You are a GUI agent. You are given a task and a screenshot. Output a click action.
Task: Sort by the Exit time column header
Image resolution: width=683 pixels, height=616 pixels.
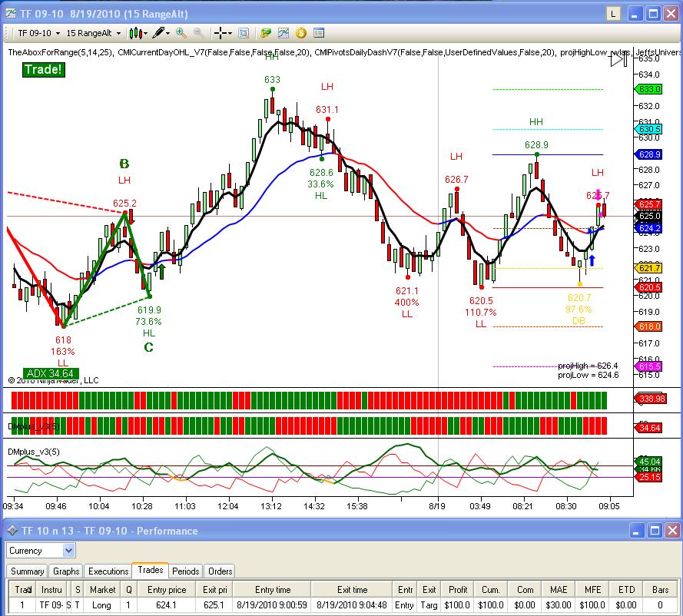point(352,589)
